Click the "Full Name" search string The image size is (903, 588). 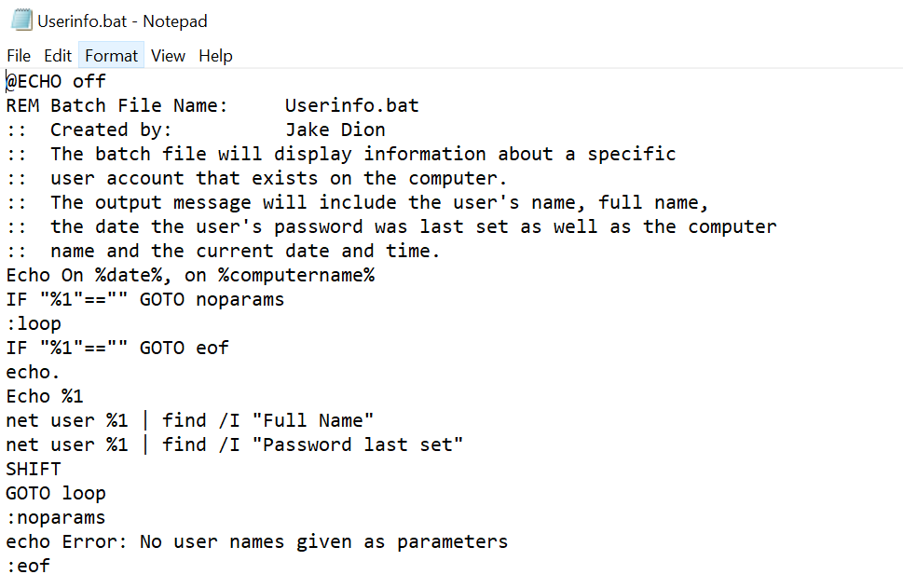(x=313, y=420)
